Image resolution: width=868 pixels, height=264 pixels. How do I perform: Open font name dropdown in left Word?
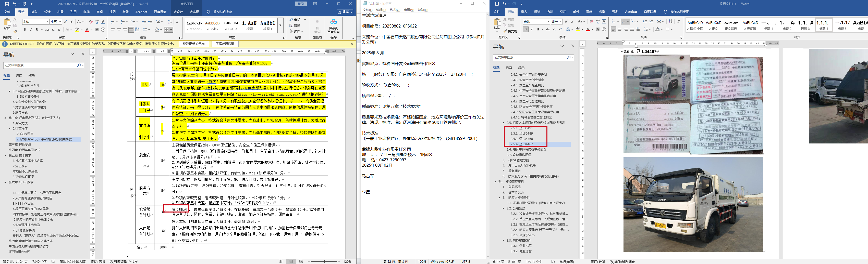pos(47,22)
